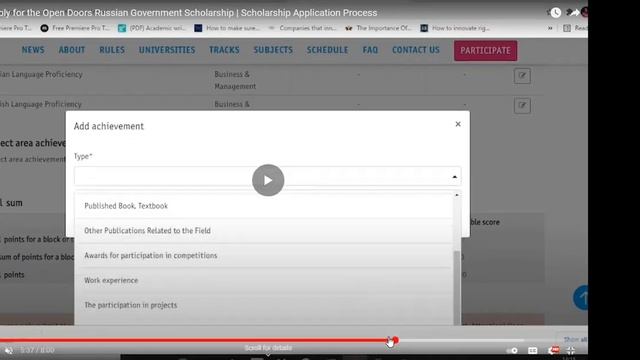
Task: Collapse the Type dropdown using arrow
Action: click(x=454, y=177)
